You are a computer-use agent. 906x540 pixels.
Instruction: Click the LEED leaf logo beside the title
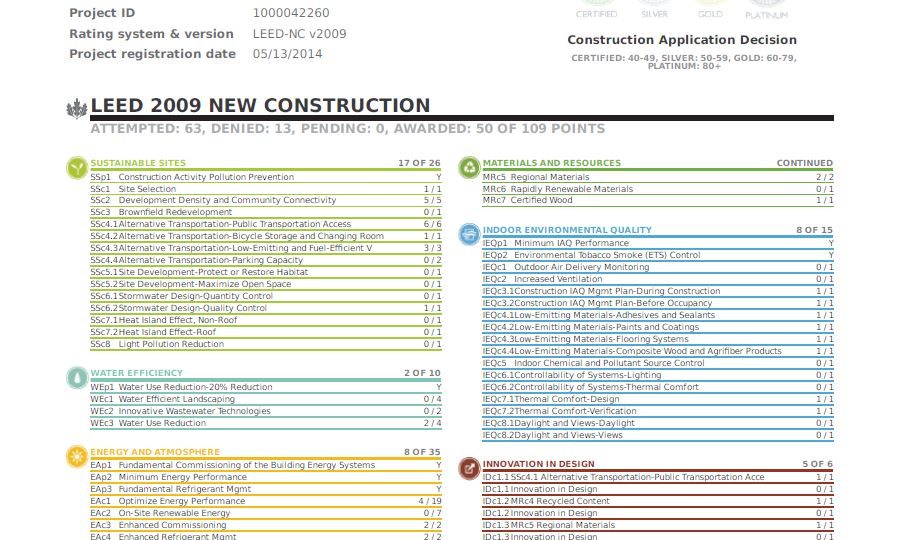pos(77,108)
